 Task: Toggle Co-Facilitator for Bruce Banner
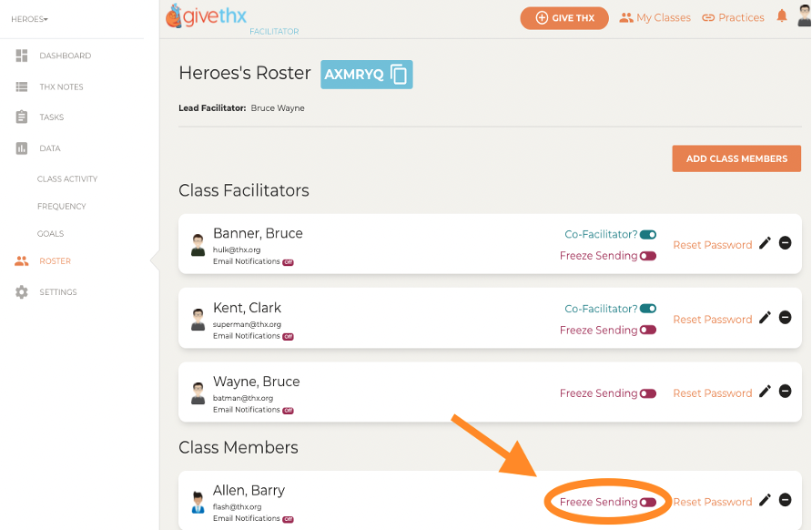pyautogui.click(x=648, y=235)
